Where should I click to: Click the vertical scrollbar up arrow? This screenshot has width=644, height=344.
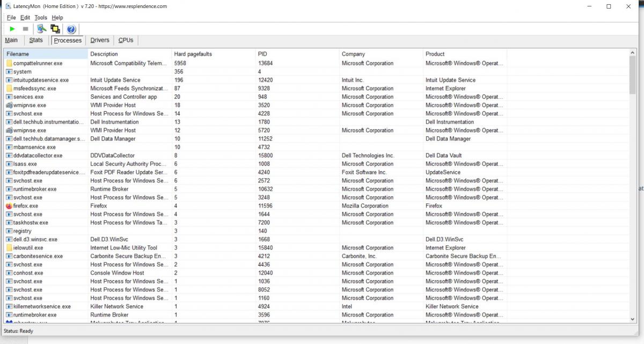coord(633,53)
